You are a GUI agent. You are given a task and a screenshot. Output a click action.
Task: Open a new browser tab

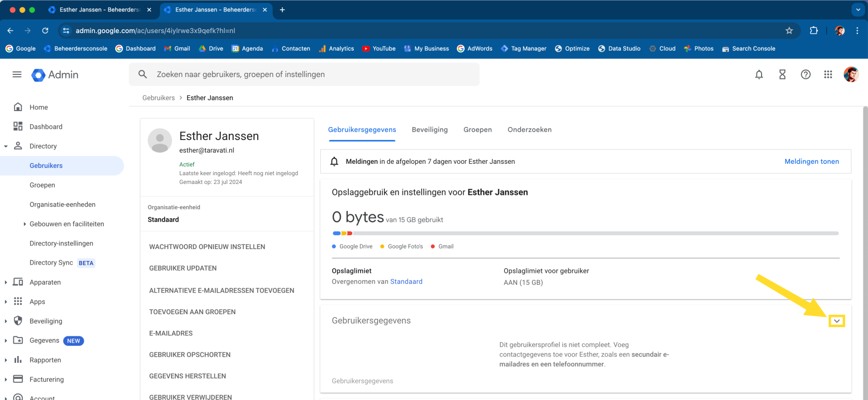click(282, 10)
